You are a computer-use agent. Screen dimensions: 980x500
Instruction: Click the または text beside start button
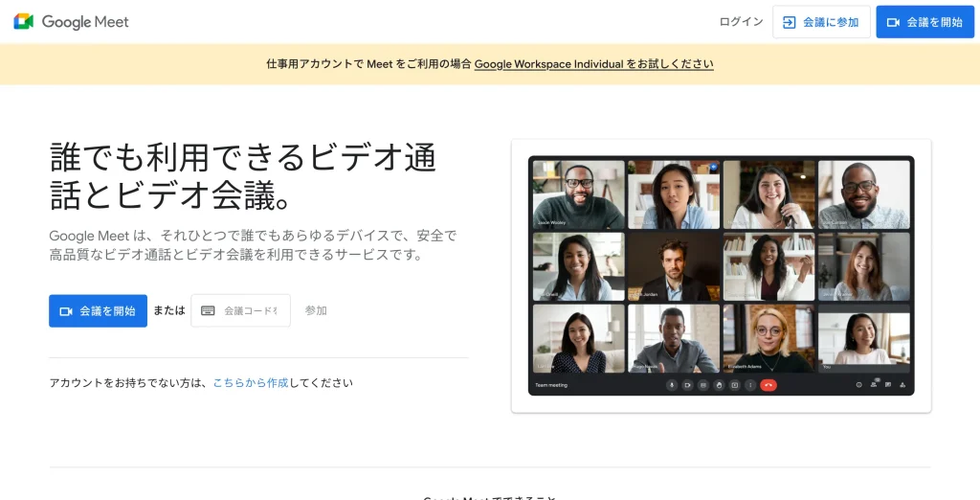click(x=169, y=310)
